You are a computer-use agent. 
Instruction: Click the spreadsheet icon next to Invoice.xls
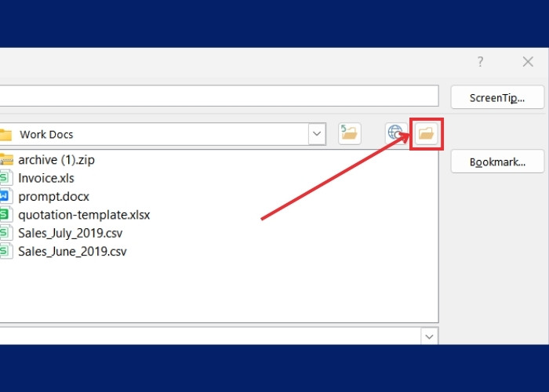pos(6,178)
